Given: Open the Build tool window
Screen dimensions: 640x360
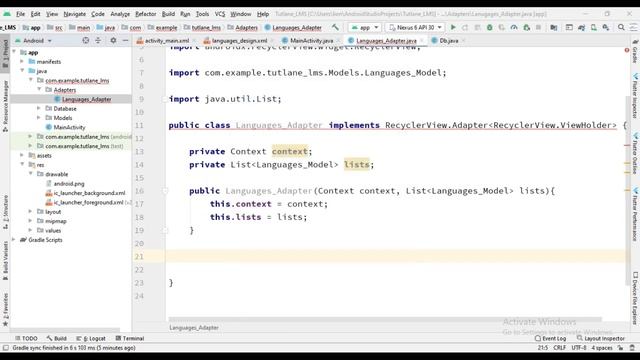Looking at the screenshot, I should [x=56, y=338].
